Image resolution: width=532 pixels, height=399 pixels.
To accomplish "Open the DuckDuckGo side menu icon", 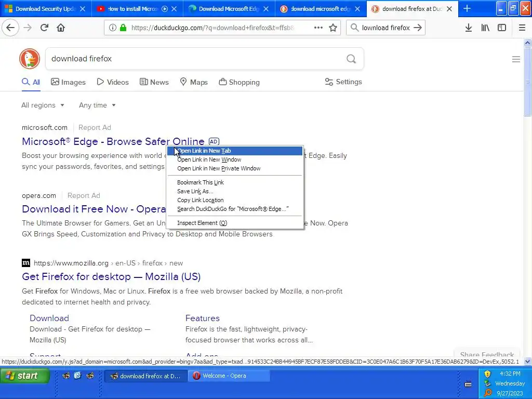I will pyautogui.click(x=516, y=59).
